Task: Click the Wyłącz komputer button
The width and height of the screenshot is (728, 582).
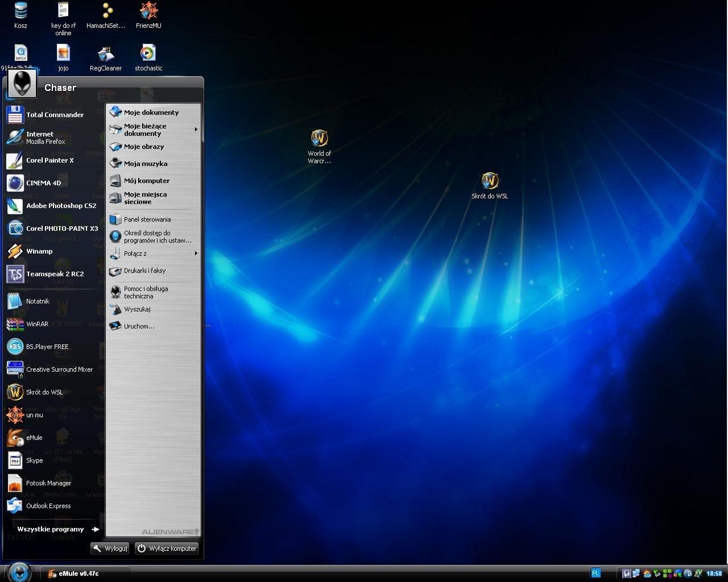Action: [x=167, y=548]
